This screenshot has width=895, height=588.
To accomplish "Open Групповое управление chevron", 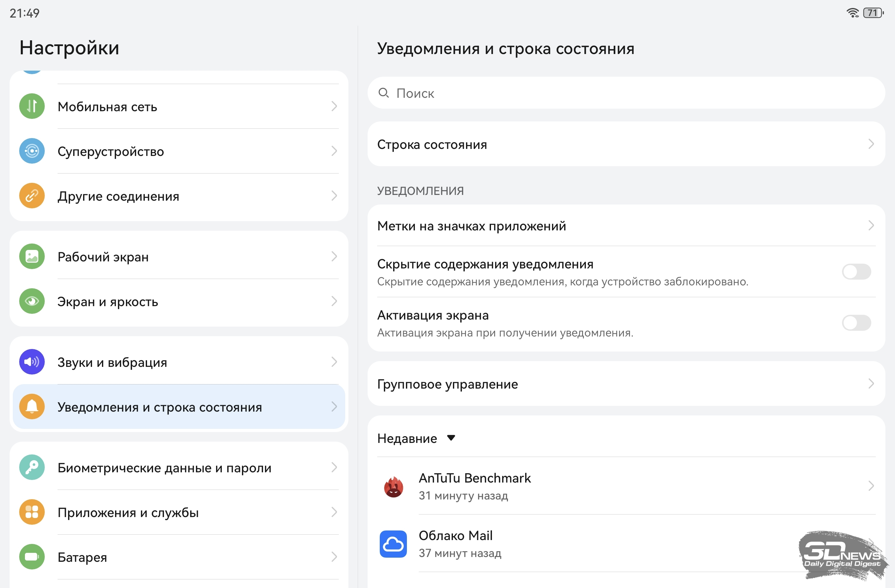I will click(871, 384).
